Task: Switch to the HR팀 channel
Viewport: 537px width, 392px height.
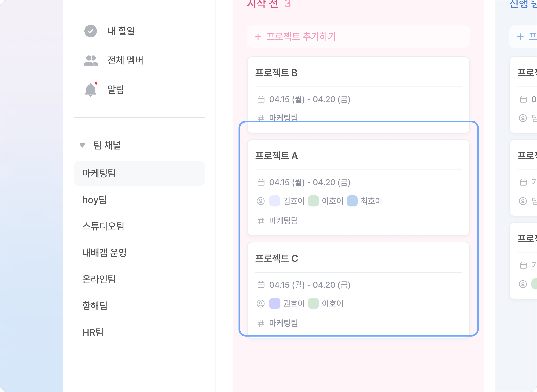Action: click(x=93, y=332)
